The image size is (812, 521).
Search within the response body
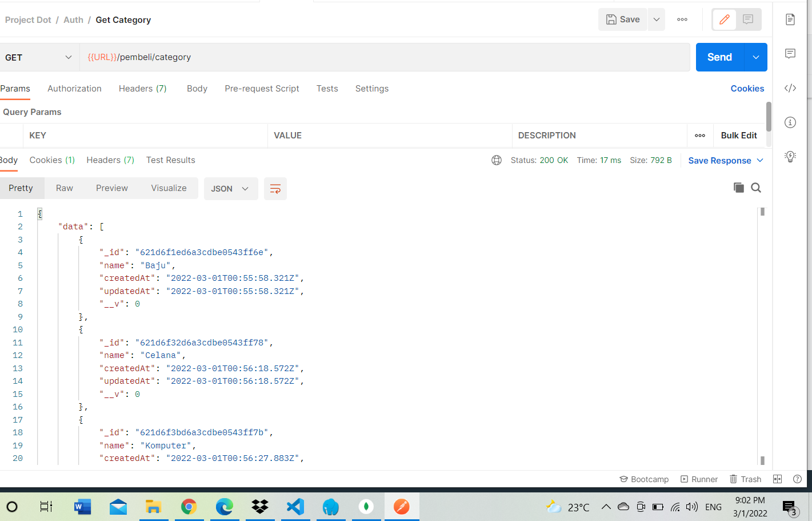pos(756,188)
